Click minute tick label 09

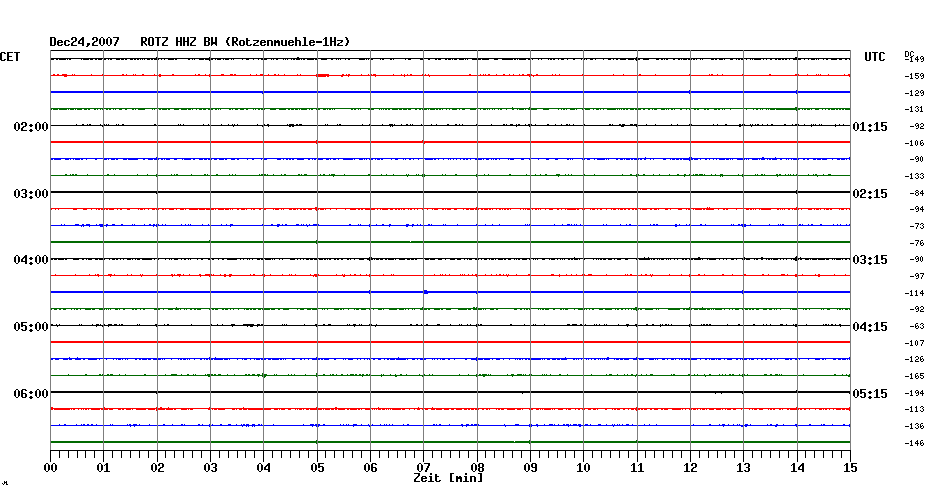coord(530,468)
